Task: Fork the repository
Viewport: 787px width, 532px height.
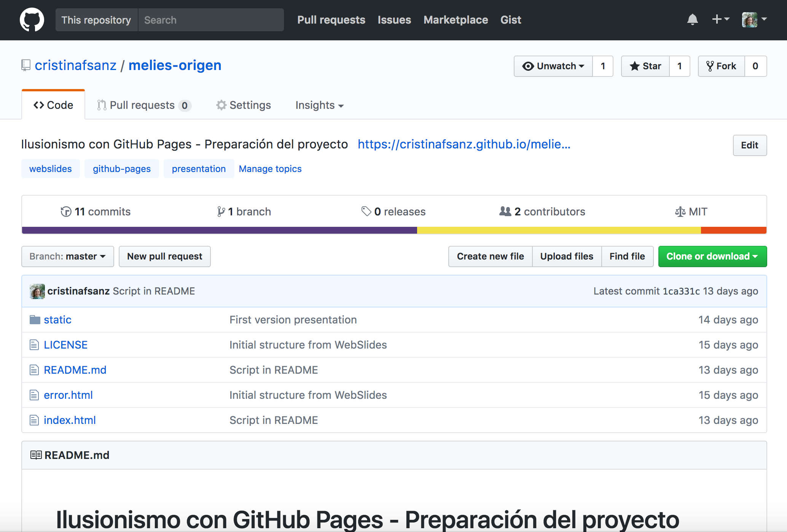Action: 722,66
